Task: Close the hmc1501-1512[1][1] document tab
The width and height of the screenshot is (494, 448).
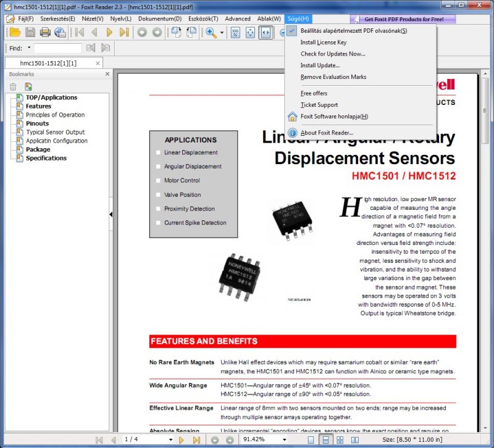Action: 98,64
